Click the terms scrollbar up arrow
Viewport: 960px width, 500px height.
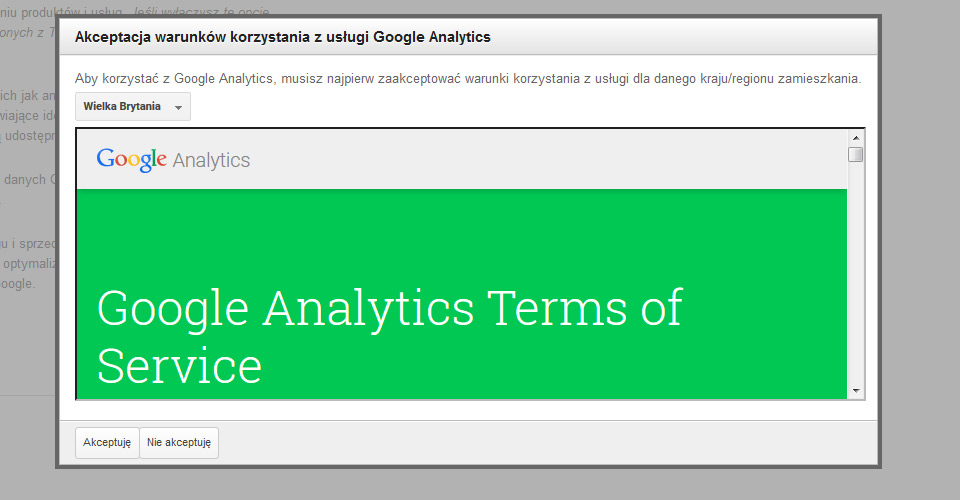[856, 138]
